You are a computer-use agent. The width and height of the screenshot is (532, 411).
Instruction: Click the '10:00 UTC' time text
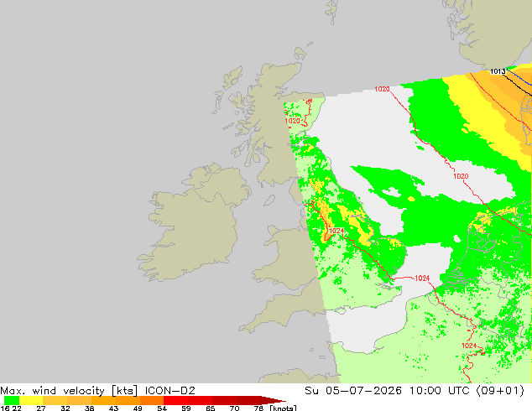pos(440,391)
